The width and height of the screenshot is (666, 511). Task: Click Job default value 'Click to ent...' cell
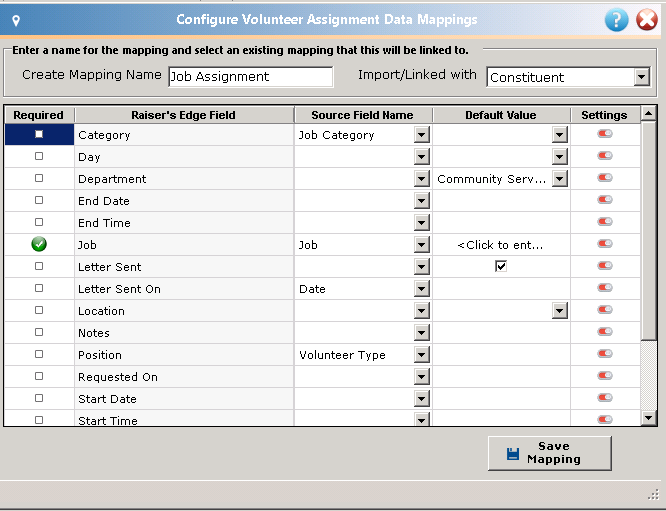pos(500,245)
